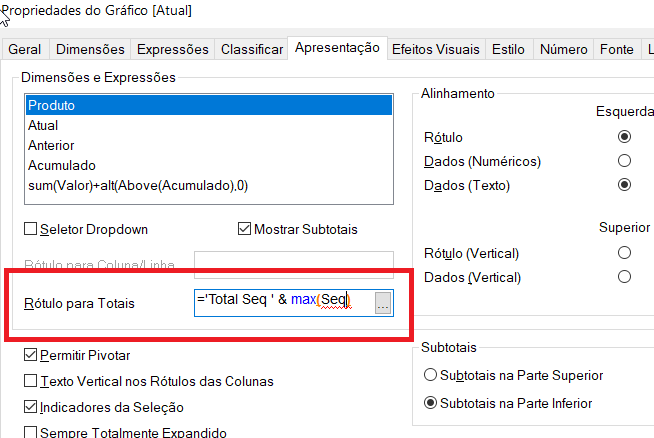The width and height of the screenshot is (654, 438).
Task: Go to the Fonte tab
Action: coord(616,49)
